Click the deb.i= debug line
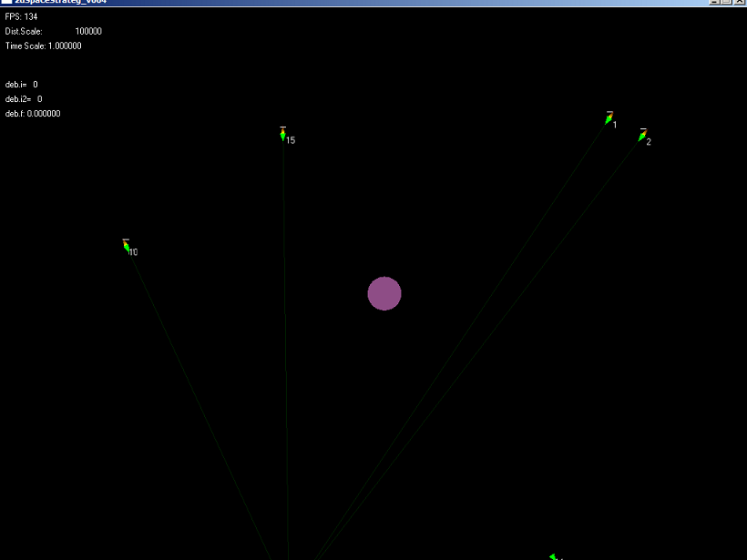 (21, 84)
